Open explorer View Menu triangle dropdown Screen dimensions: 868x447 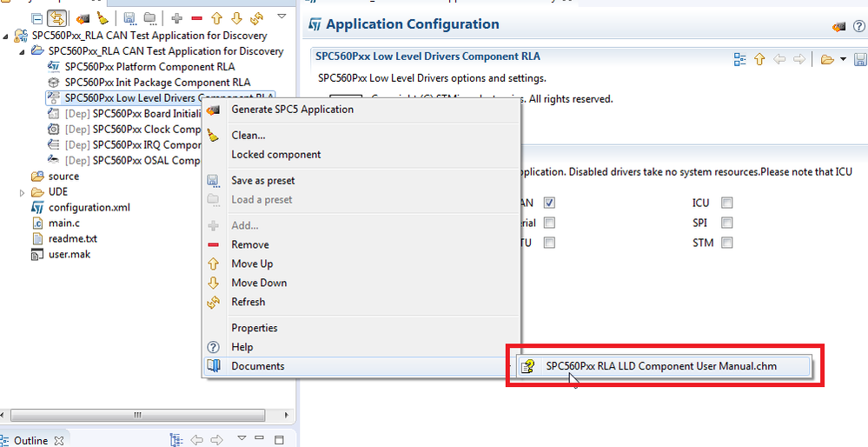(282, 16)
